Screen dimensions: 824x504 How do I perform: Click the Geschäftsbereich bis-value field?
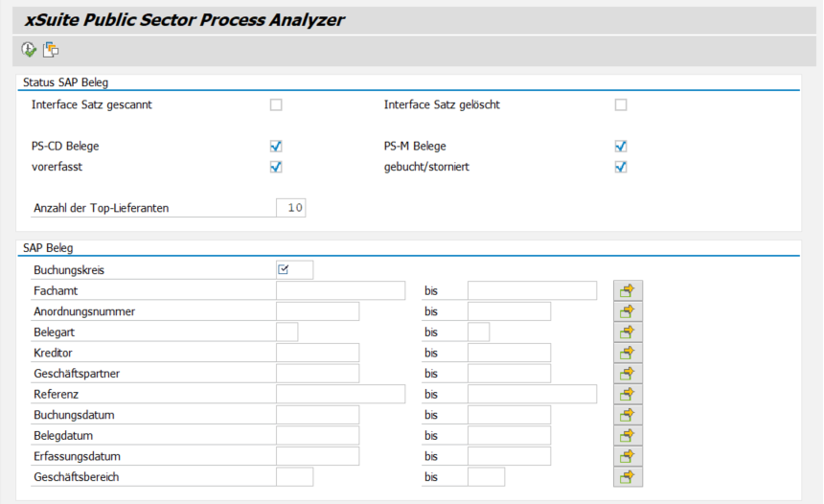point(486,477)
